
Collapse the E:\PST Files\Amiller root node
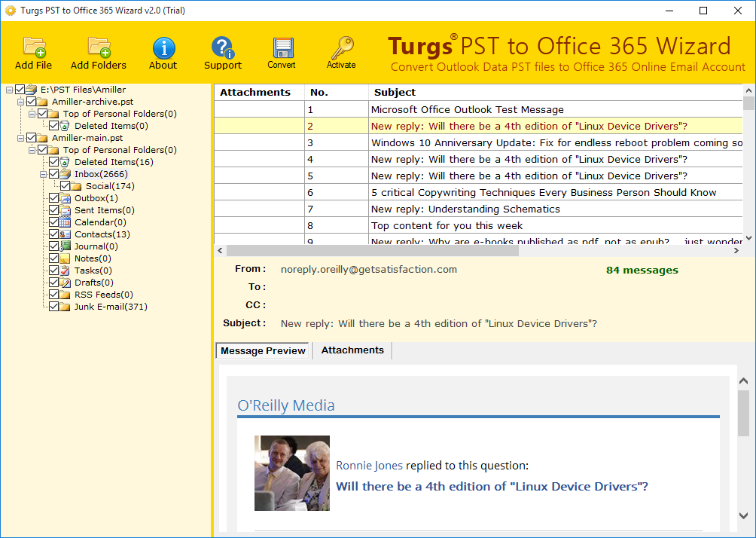tap(9, 90)
